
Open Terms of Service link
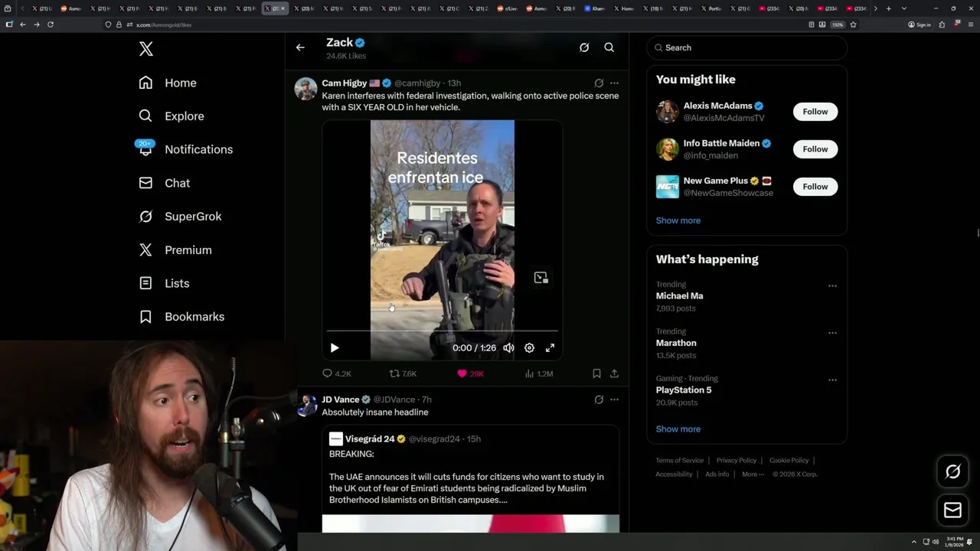tap(680, 460)
